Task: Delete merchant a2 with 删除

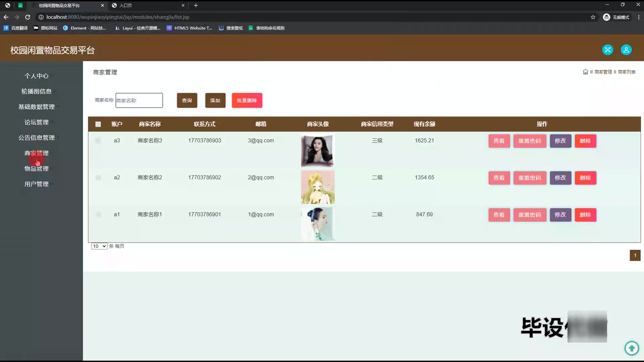Action: pos(585,178)
